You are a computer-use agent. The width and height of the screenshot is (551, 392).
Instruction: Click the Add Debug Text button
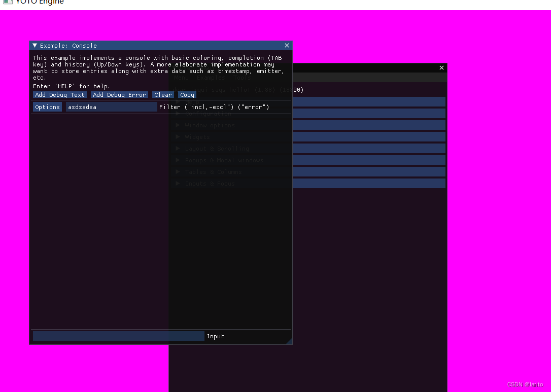(60, 95)
